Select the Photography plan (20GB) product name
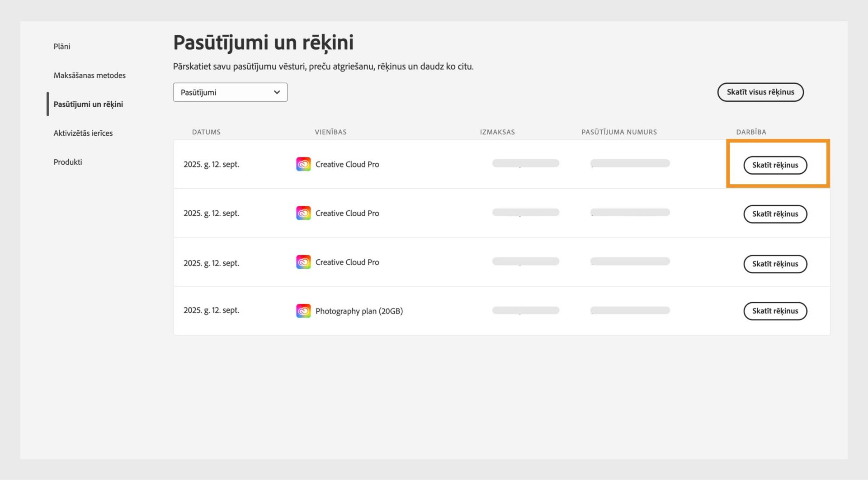The image size is (868, 480). point(359,311)
